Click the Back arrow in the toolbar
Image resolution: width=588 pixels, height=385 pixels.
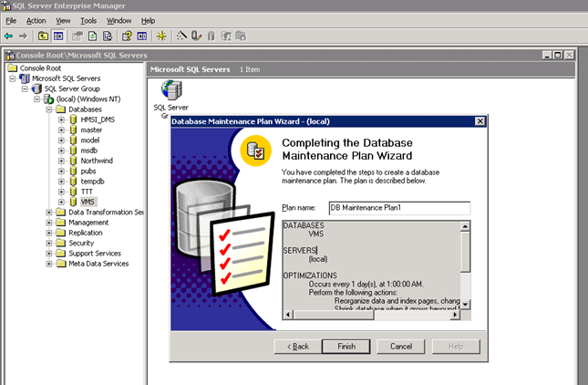pyautogui.click(x=8, y=36)
